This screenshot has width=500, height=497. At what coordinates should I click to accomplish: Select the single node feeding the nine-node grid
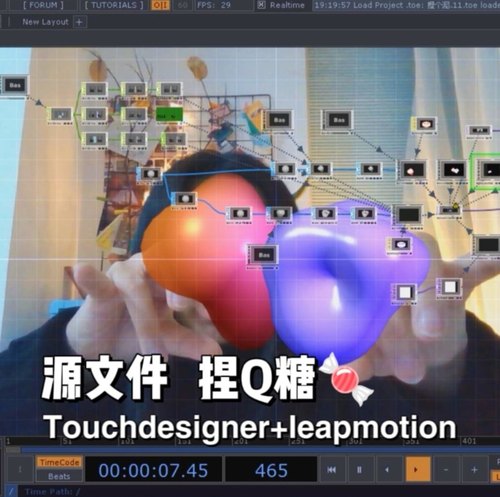coord(60,115)
